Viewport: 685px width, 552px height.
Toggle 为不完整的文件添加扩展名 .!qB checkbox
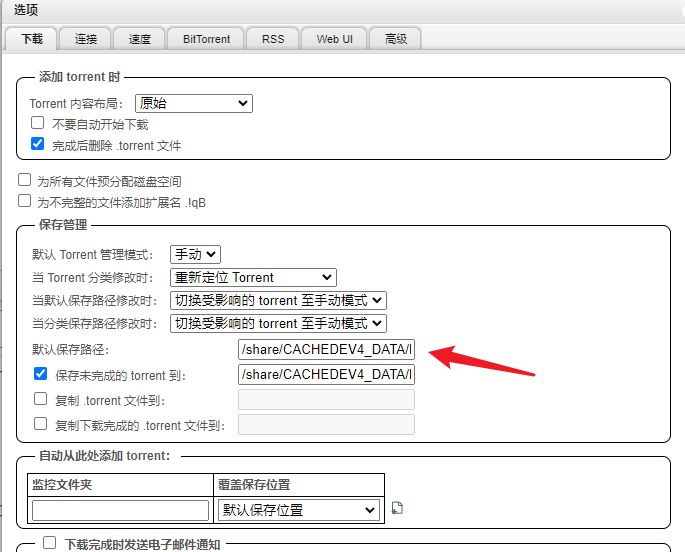(x=25, y=201)
